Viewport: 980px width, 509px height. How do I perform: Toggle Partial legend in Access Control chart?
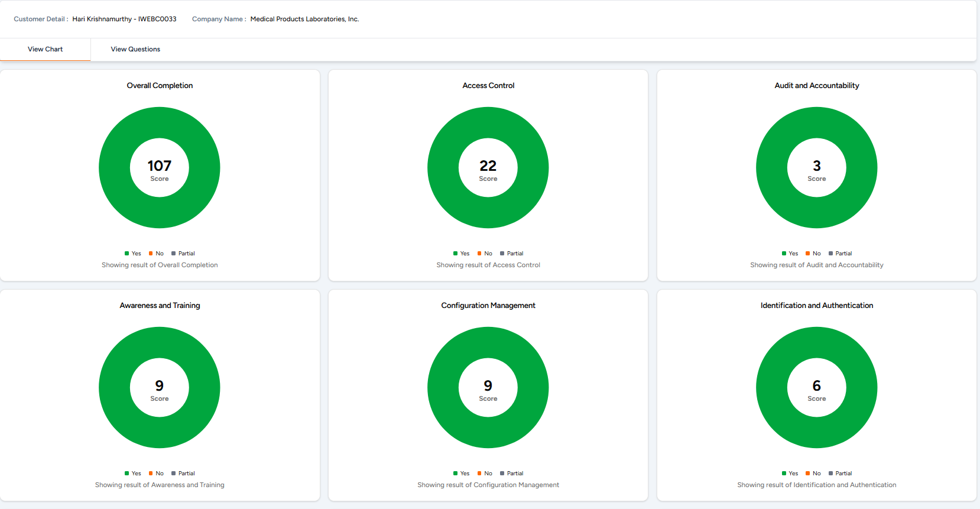(512, 254)
